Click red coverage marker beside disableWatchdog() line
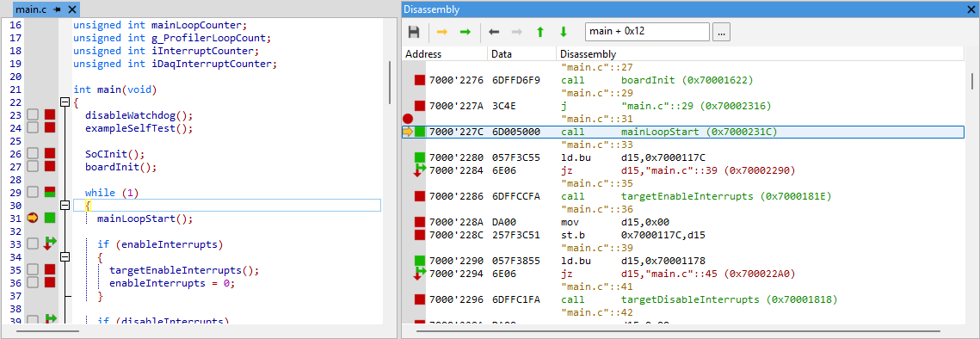980x339 pixels. coord(50,115)
